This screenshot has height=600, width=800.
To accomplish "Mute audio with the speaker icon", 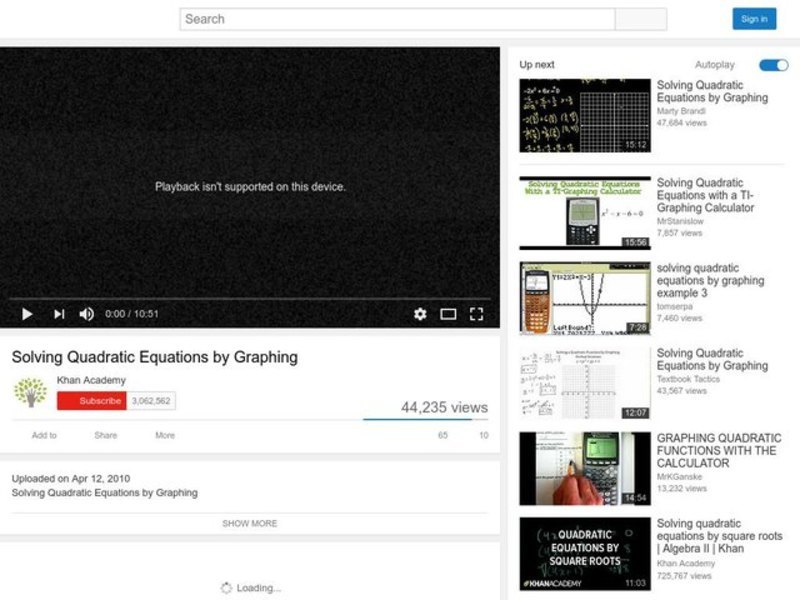I will 87,314.
